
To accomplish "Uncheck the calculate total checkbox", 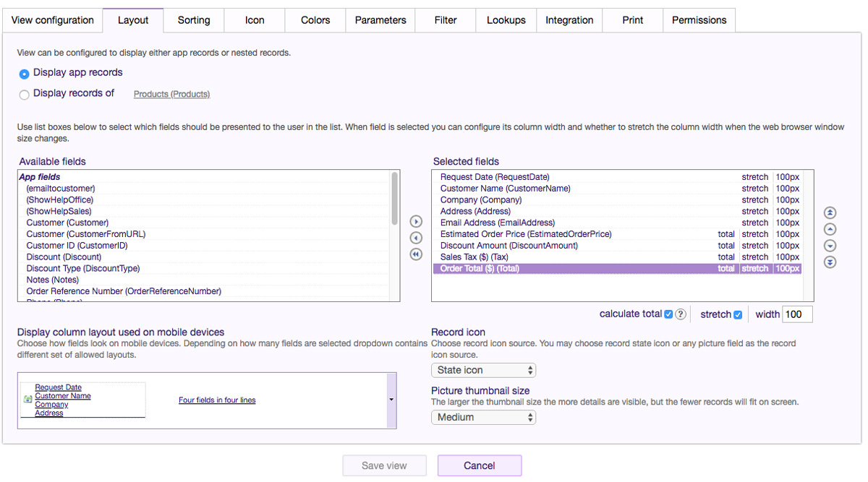I will (x=668, y=314).
